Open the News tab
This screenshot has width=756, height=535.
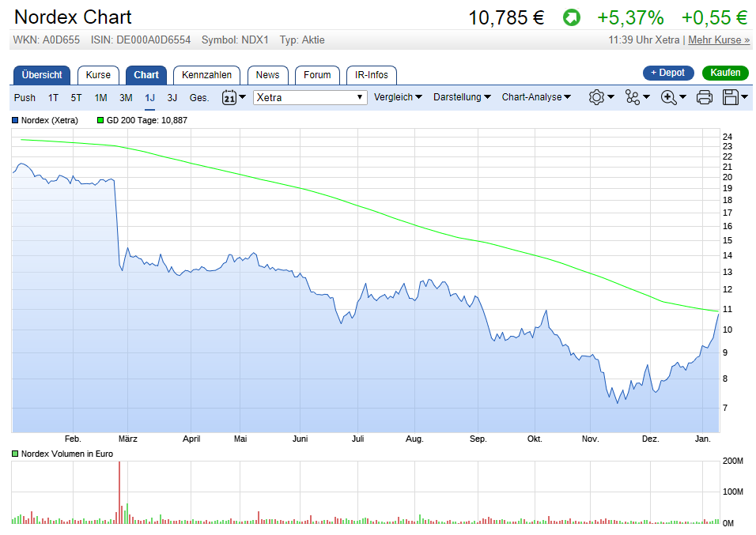click(267, 75)
